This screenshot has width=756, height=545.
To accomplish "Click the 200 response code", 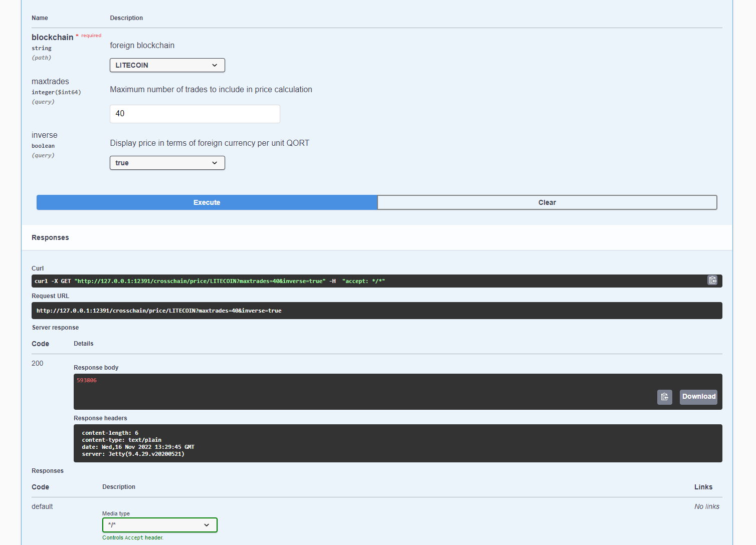I will [x=38, y=363].
